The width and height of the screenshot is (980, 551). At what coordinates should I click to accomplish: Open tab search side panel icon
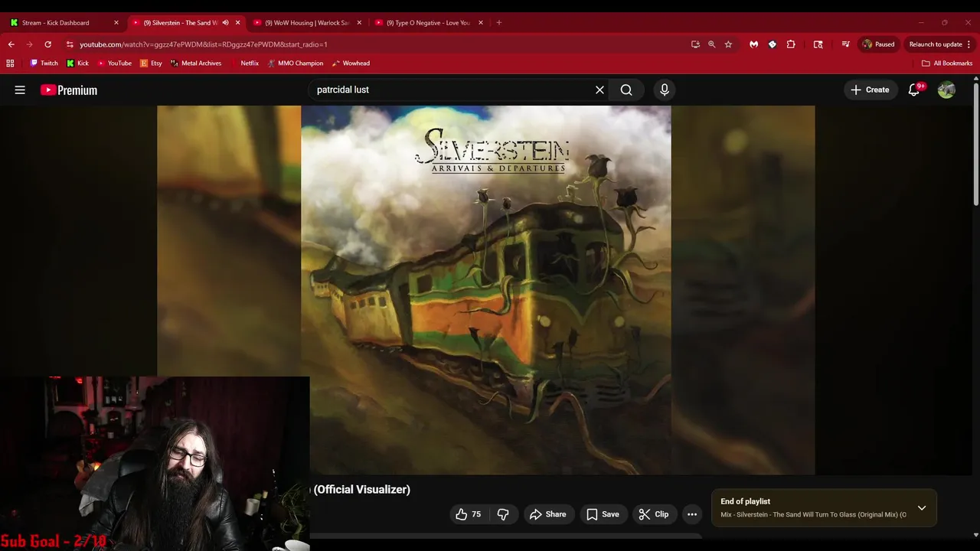[x=818, y=44]
